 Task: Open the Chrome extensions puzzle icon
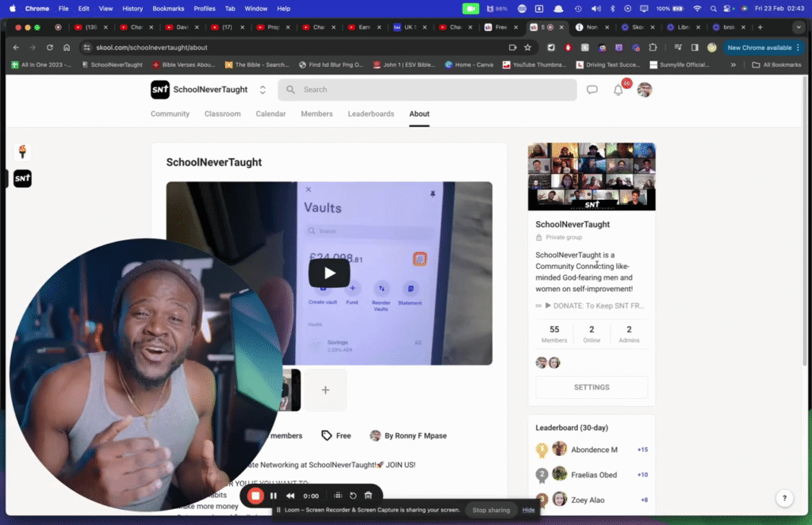click(653, 48)
